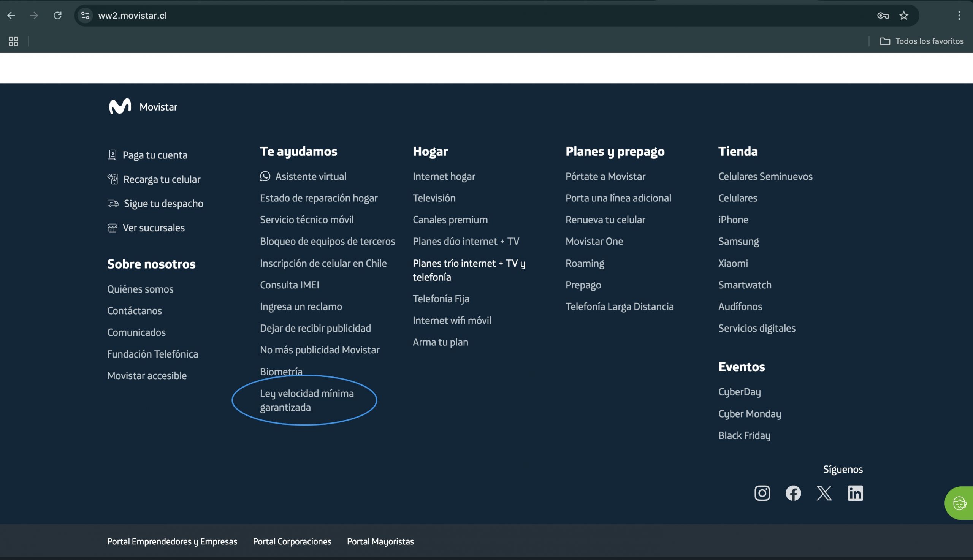973x560 pixels.
Task: Open Biometría link
Action: (281, 372)
